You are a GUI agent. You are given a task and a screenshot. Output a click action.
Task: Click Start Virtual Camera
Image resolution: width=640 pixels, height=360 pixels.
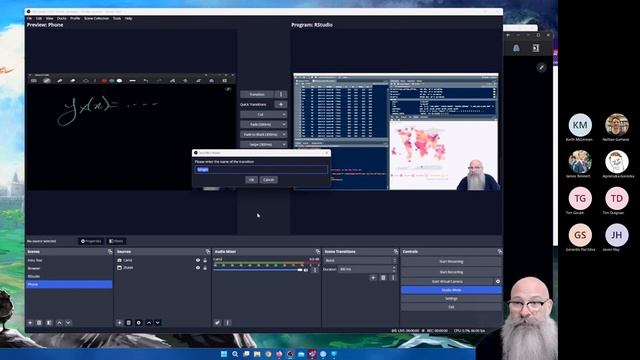(x=447, y=282)
